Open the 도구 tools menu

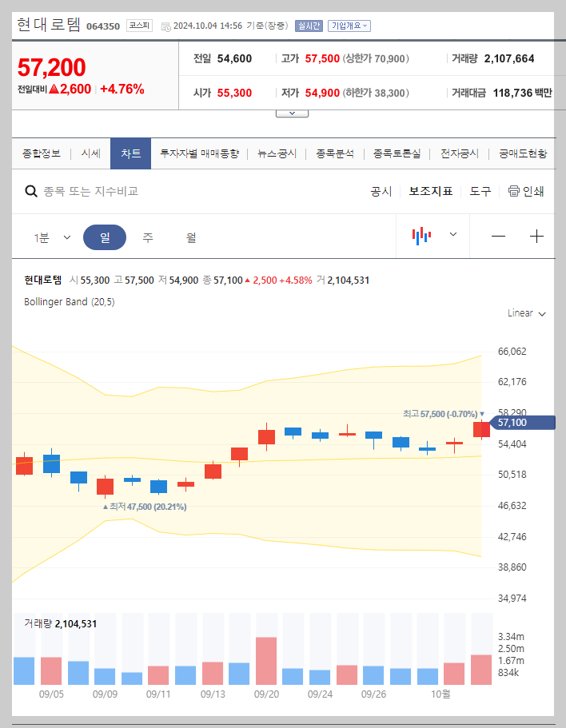point(480,191)
